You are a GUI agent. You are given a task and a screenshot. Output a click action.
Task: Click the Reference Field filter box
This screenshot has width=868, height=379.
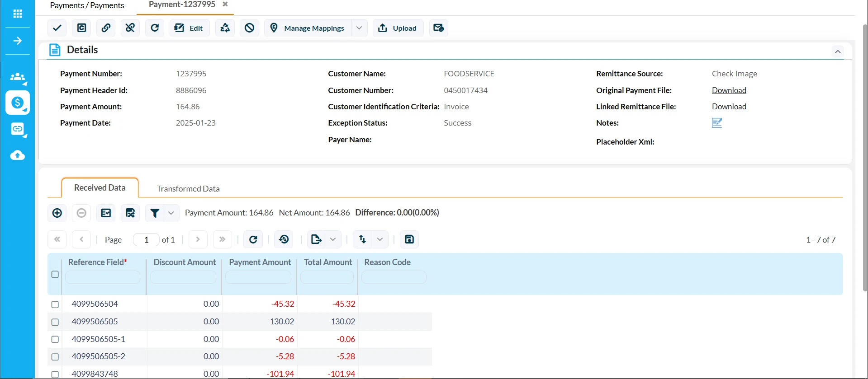(103, 277)
